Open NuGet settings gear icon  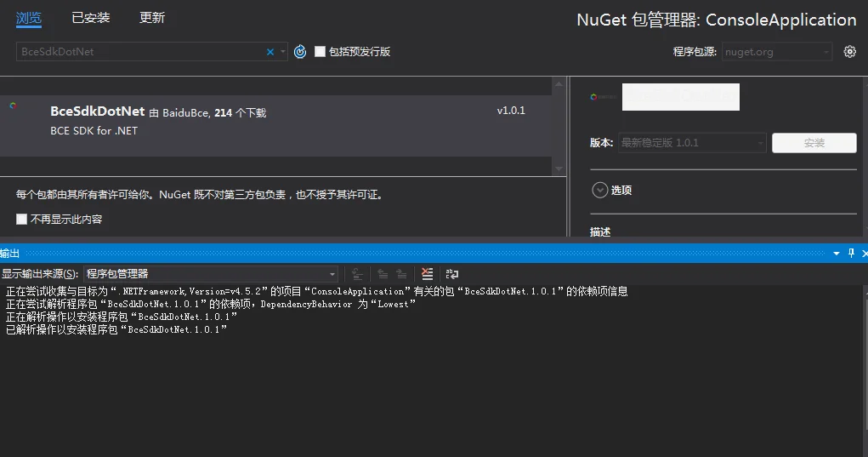point(850,52)
